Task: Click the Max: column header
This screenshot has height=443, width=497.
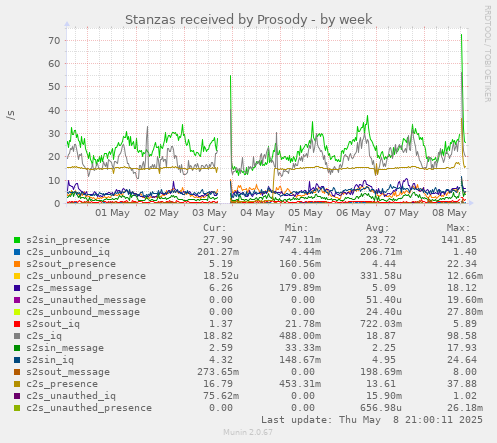Action: 459,228
